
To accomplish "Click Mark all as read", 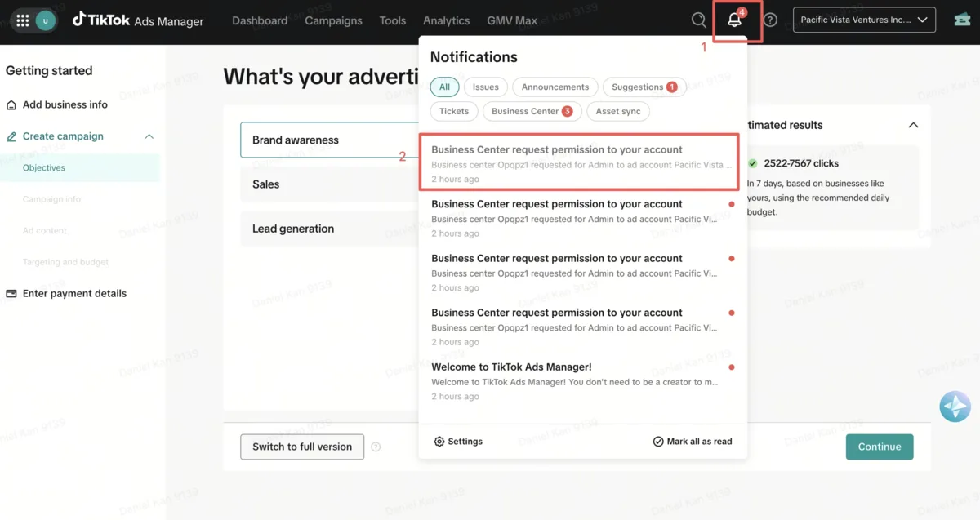I will pos(693,442).
